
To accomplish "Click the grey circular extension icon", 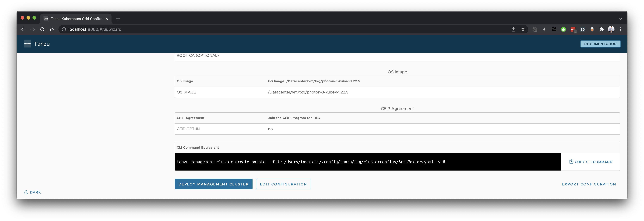I will pos(535,29).
